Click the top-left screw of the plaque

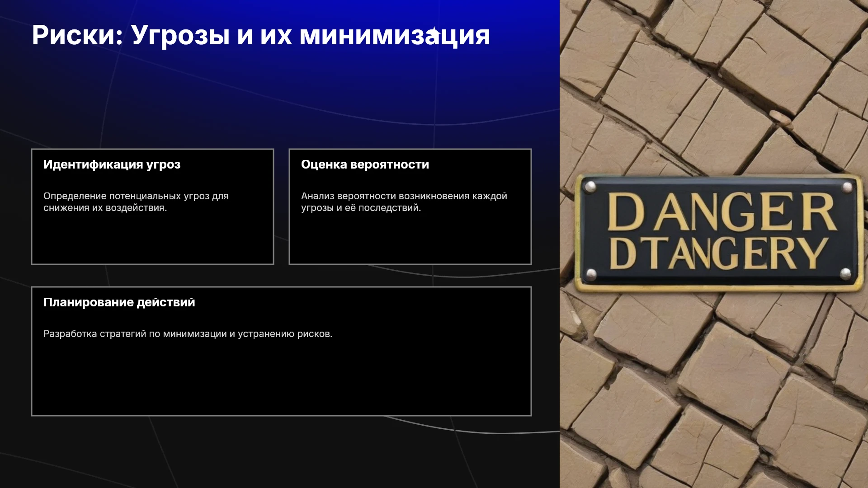click(x=590, y=187)
